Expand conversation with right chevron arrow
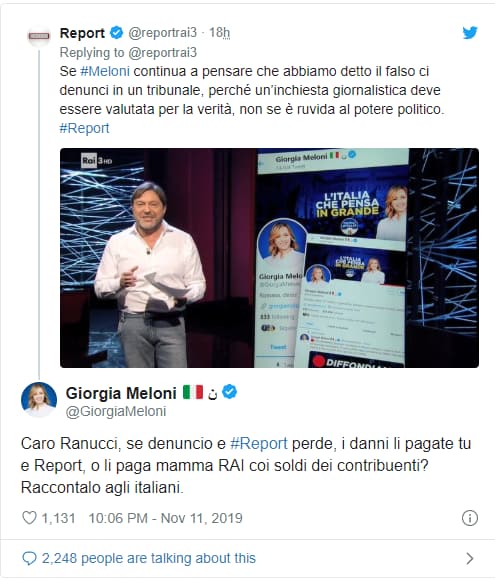495x580 pixels. [x=470, y=558]
